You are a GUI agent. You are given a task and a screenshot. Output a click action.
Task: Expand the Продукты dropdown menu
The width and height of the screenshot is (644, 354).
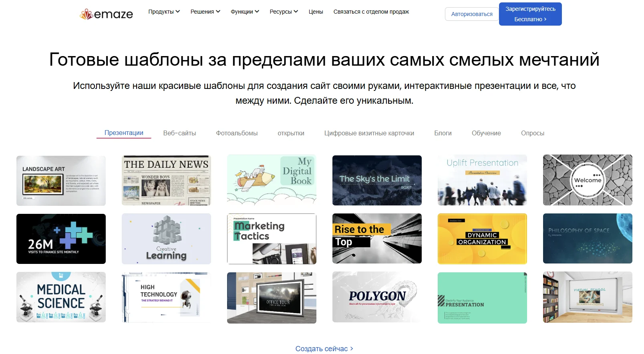[x=164, y=12]
